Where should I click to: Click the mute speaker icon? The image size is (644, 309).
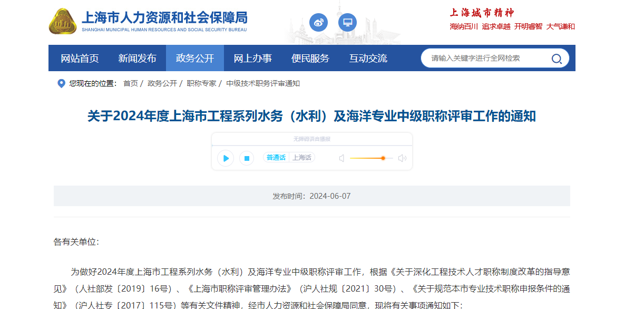[x=341, y=158]
